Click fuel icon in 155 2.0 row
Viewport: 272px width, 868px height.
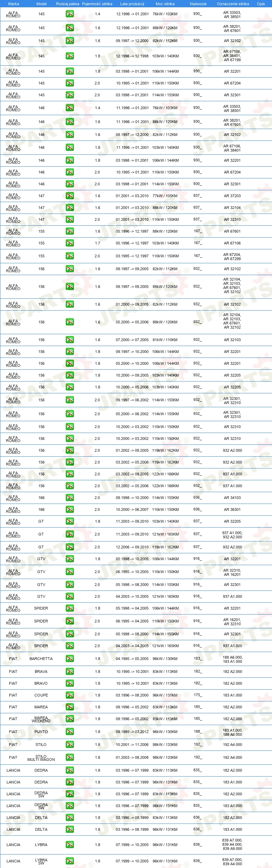point(70,256)
